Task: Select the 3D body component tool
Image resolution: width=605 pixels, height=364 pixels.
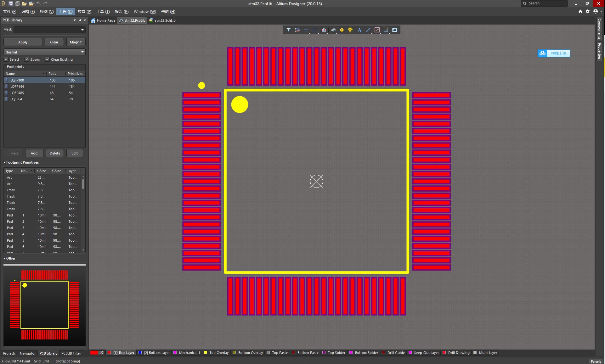Action: point(333,30)
